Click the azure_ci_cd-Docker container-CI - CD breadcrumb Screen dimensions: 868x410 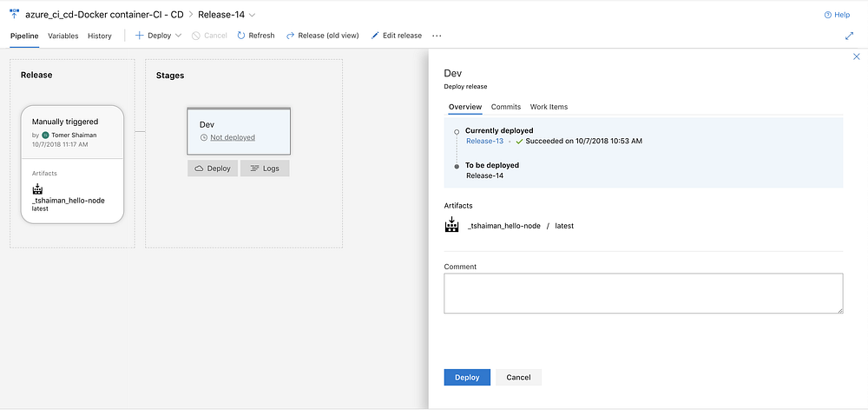click(x=105, y=15)
